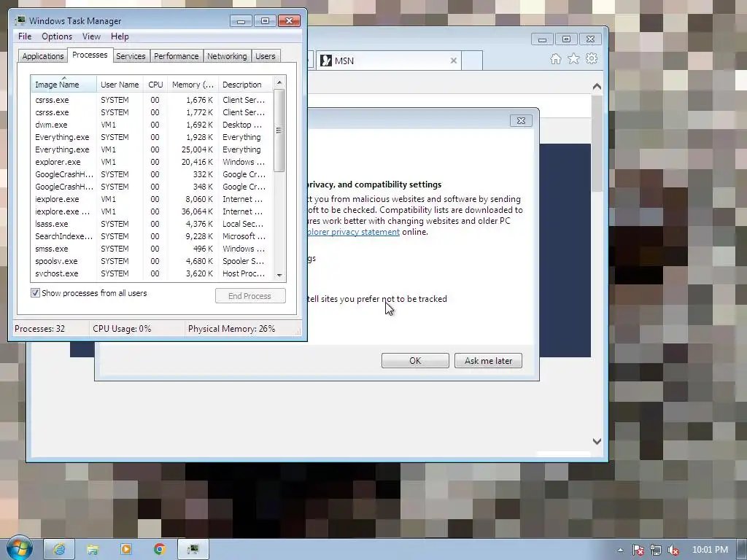
Task: Open Internet Explorer Tools gear
Action: pos(592,58)
